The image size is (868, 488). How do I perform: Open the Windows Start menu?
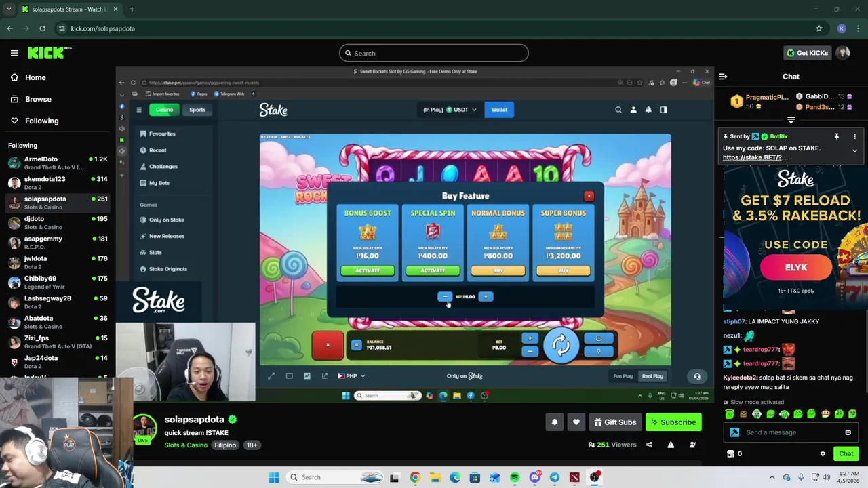coord(274,477)
